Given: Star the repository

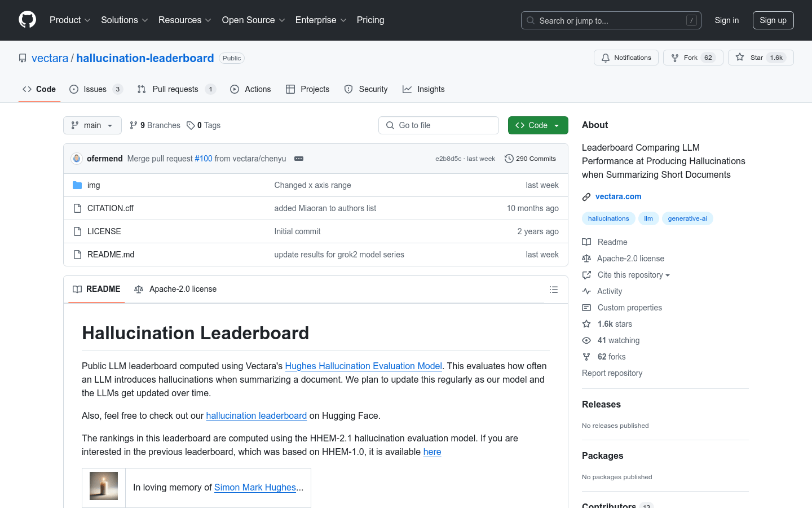Looking at the screenshot, I should click(761, 58).
